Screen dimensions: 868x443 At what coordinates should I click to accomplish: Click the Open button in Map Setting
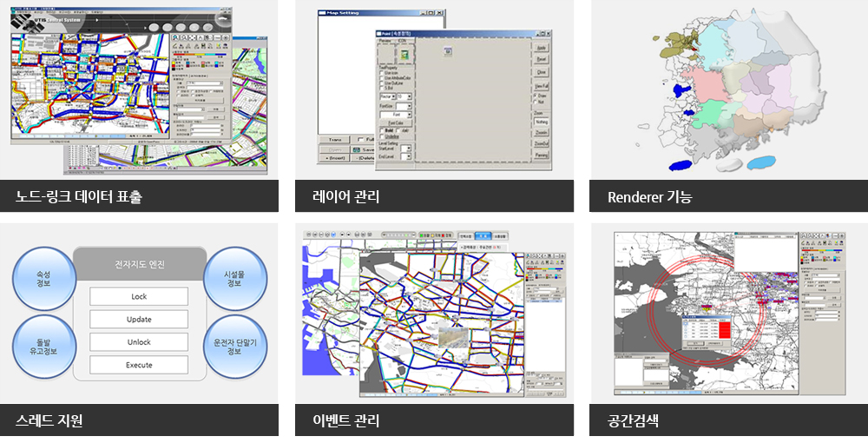(335, 149)
